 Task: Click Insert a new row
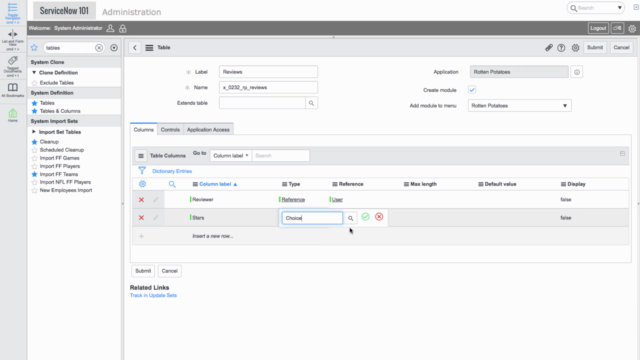[x=212, y=236]
